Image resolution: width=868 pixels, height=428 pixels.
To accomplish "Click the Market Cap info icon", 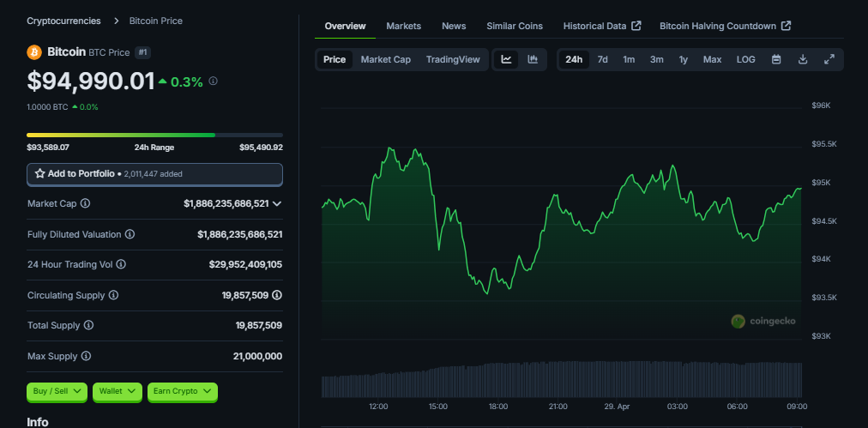I will (85, 203).
